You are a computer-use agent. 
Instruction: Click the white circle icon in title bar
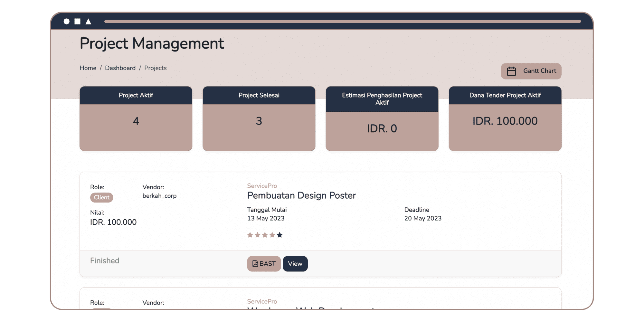click(67, 22)
